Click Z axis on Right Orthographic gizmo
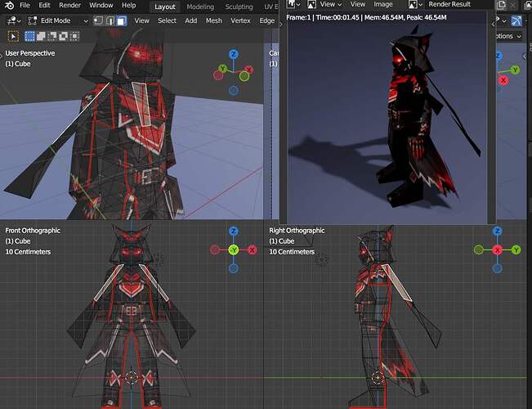The image size is (532, 409). [x=498, y=231]
